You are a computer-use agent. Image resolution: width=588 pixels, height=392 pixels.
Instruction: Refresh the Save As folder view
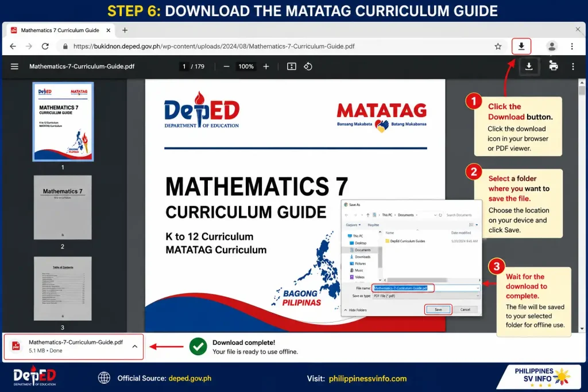click(x=440, y=215)
